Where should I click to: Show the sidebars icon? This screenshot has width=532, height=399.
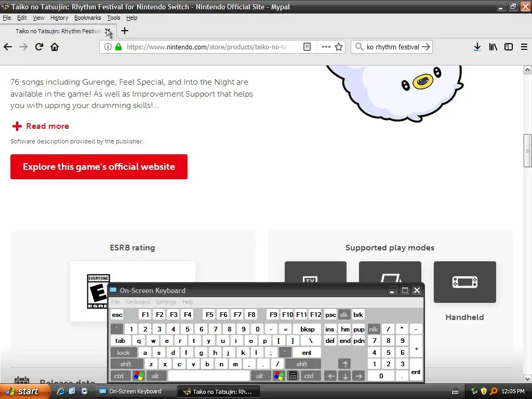coord(509,47)
